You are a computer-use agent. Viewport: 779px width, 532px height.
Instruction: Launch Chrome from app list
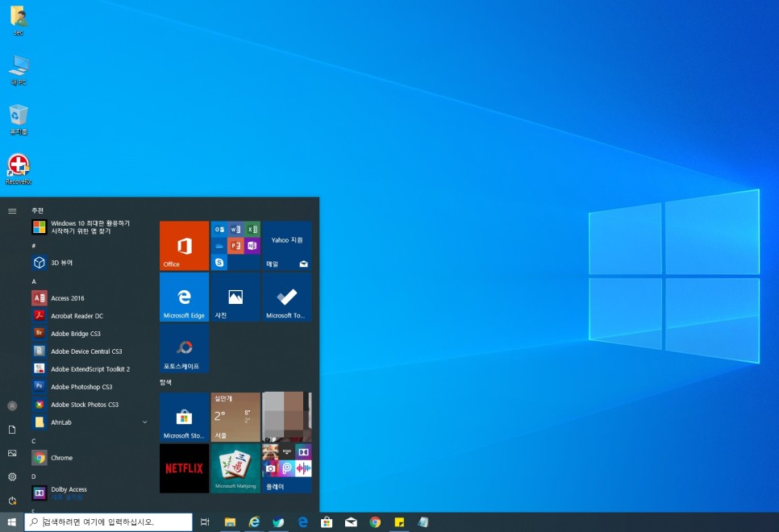[x=90, y=458]
